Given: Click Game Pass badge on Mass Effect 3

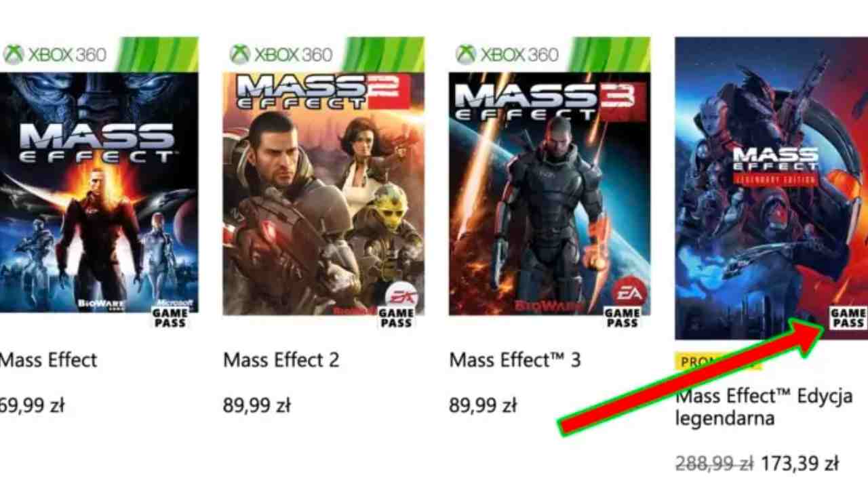Looking at the screenshot, I should tap(622, 318).
